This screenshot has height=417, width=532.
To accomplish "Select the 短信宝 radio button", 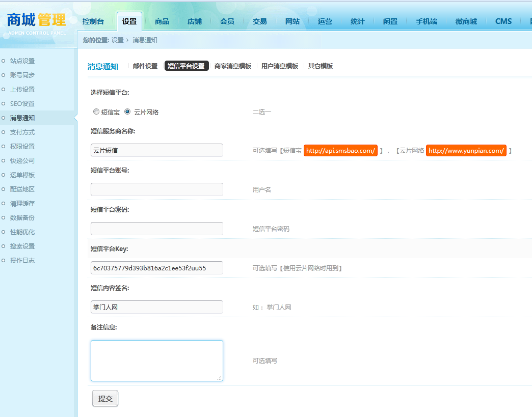I will pos(96,112).
